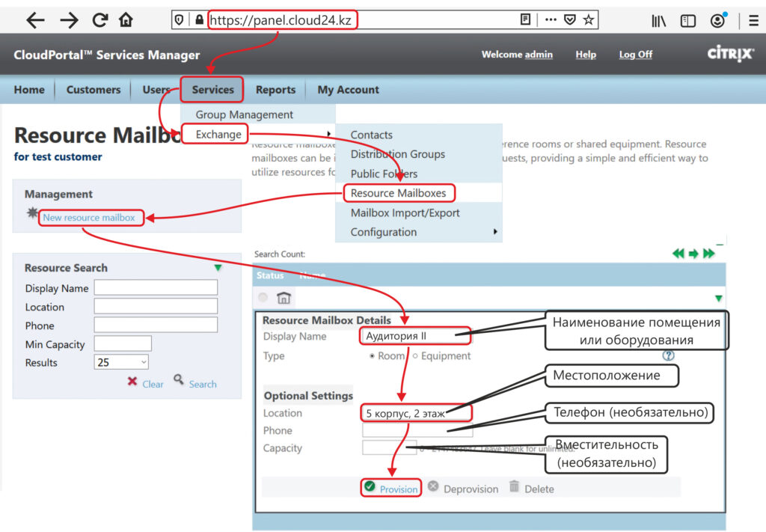Open the browser Library icon
Viewport: 766px width, 532px height.
click(x=658, y=20)
